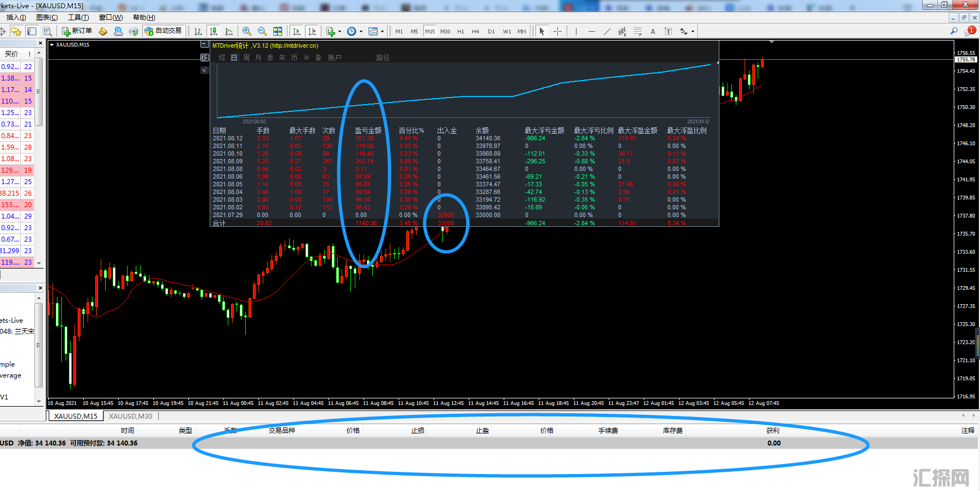Select the 周 weekly statistics tab
This screenshot has height=491, width=980.
coord(246,58)
